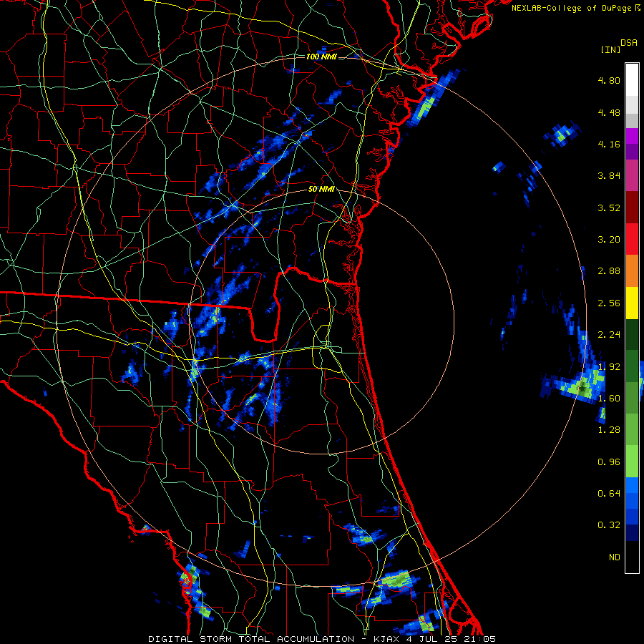Click the 1.28 legend value
The height and width of the screenshot is (644, 644).
coord(609,430)
